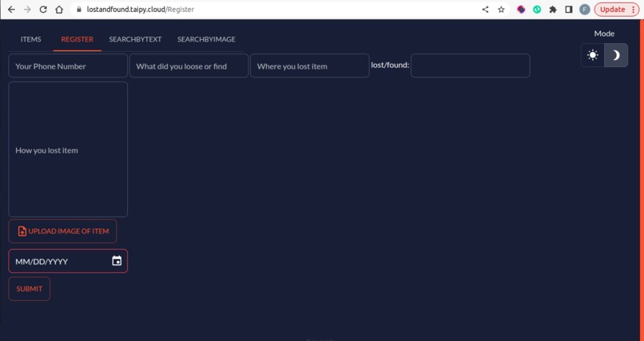Focus the Where you lost item field
Image resolution: width=644 pixels, height=341 pixels.
pos(310,65)
